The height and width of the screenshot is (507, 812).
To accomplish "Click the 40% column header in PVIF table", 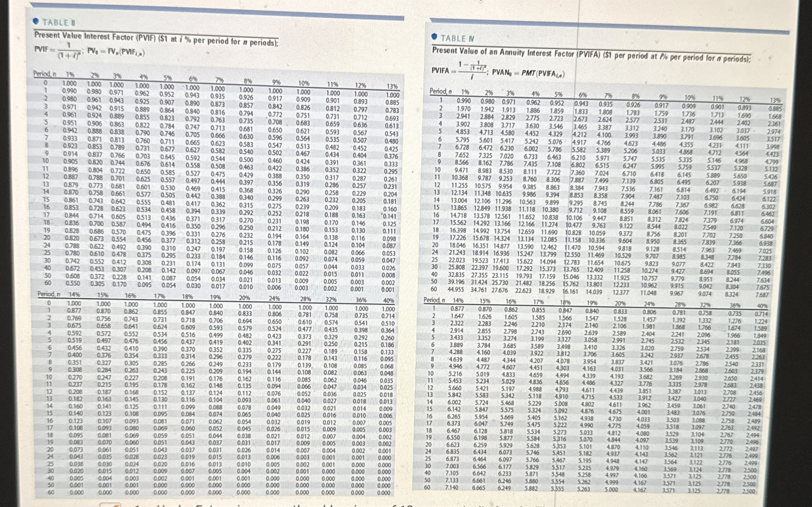I will (x=388, y=301).
